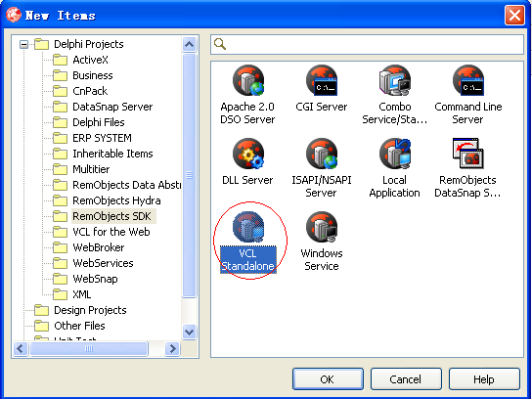Collapse the Delphi Projects tree node
This screenshot has height=399, width=532.
[x=23, y=44]
